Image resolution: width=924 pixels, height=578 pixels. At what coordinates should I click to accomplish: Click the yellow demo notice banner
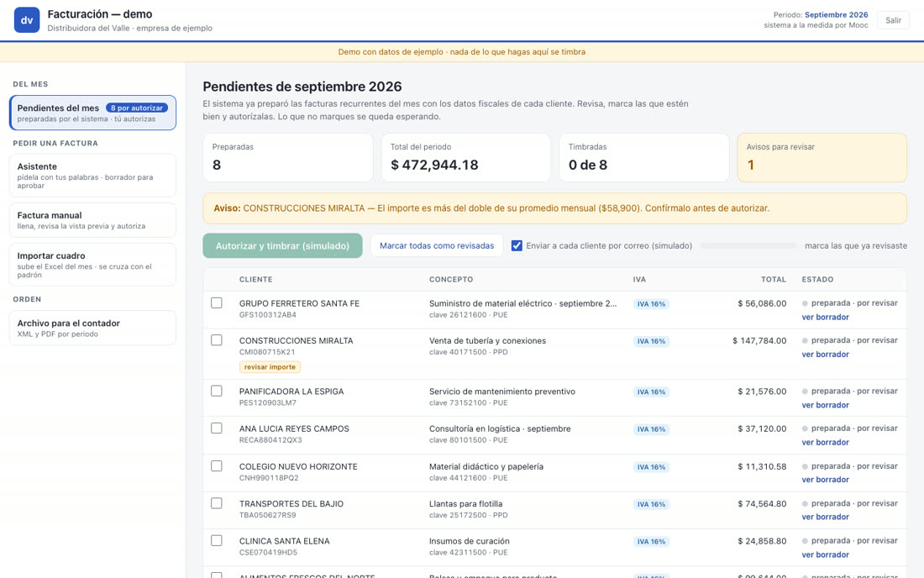pos(462,52)
